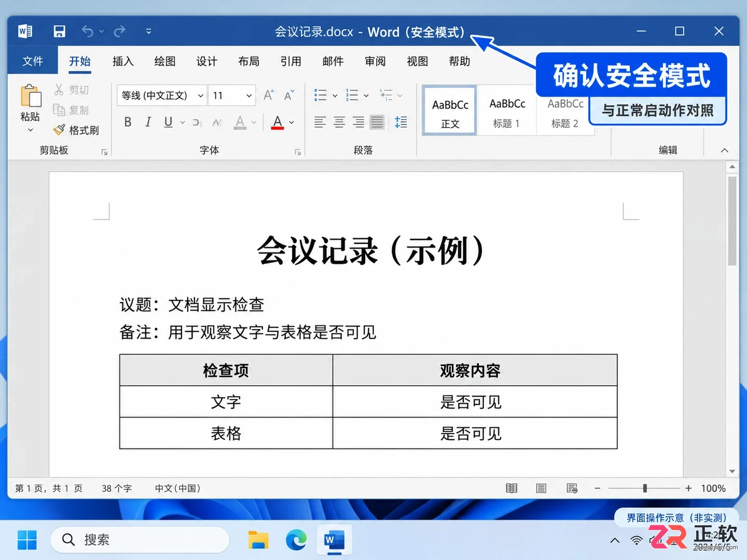Expand the 粘贴 options arrow
The width and height of the screenshot is (747, 560).
31,130
